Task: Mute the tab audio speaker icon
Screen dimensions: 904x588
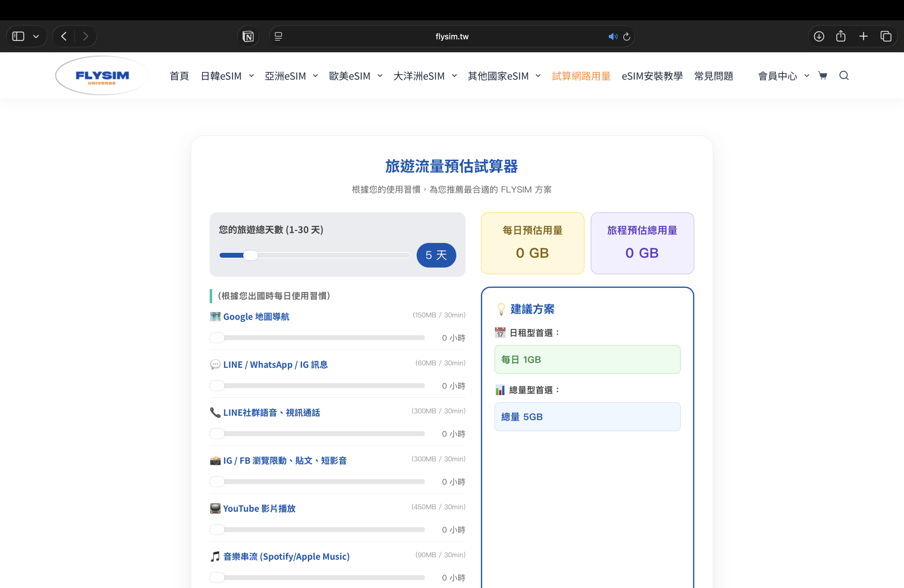Action: click(x=612, y=36)
